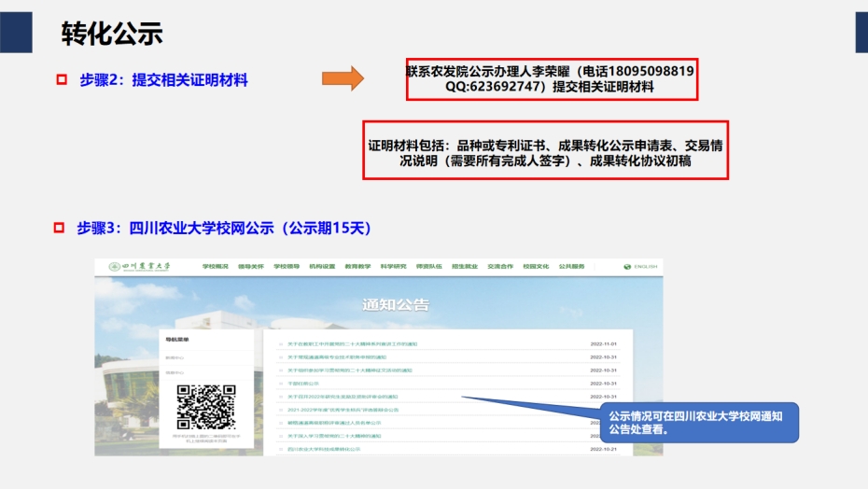Open the 交流合作 menu item
The height and width of the screenshot is (489, 868).
click(x=500, y=266)
